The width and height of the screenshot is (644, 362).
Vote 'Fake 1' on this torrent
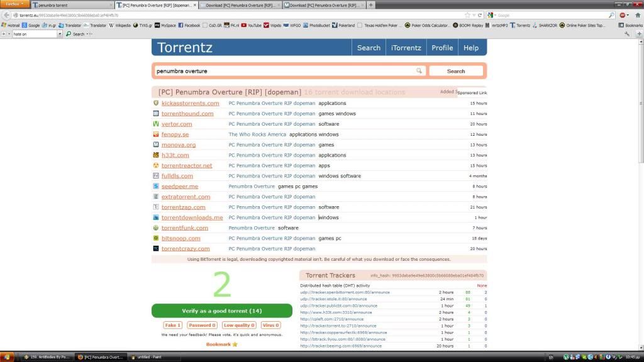pos(172,325)
